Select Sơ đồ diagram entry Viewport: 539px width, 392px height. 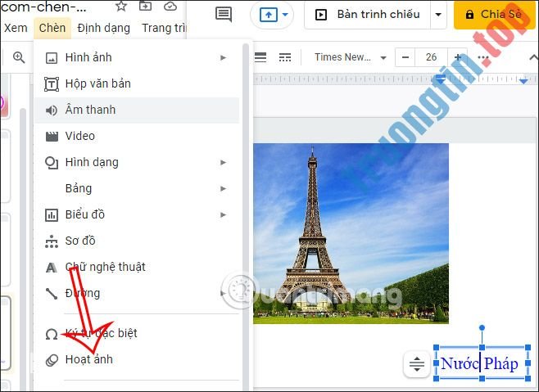(137, 241)
